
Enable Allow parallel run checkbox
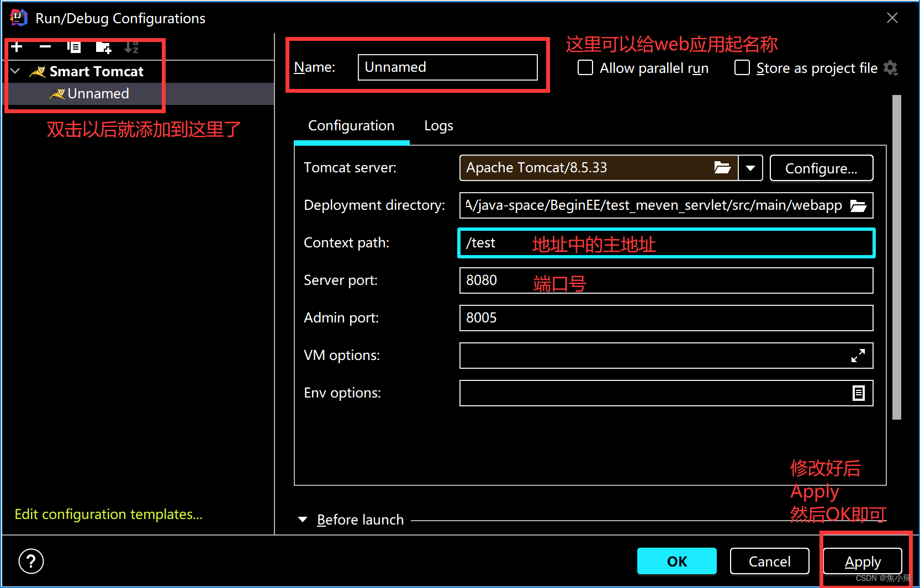585,68
